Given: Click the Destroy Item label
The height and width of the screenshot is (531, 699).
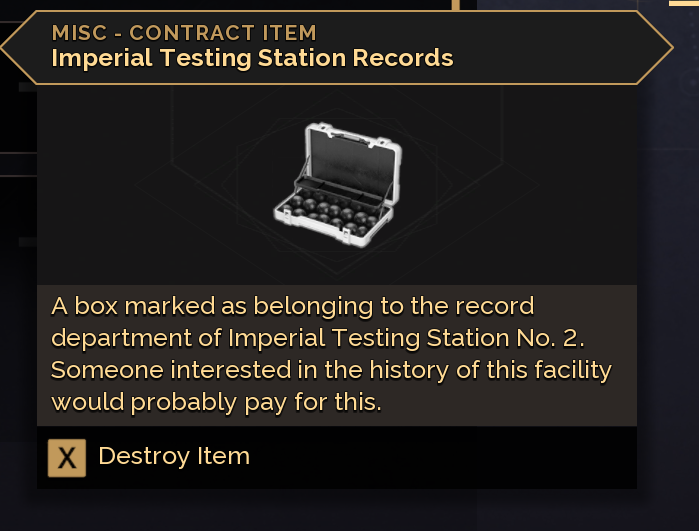Looking at the screenshot, I should (174, 457).
